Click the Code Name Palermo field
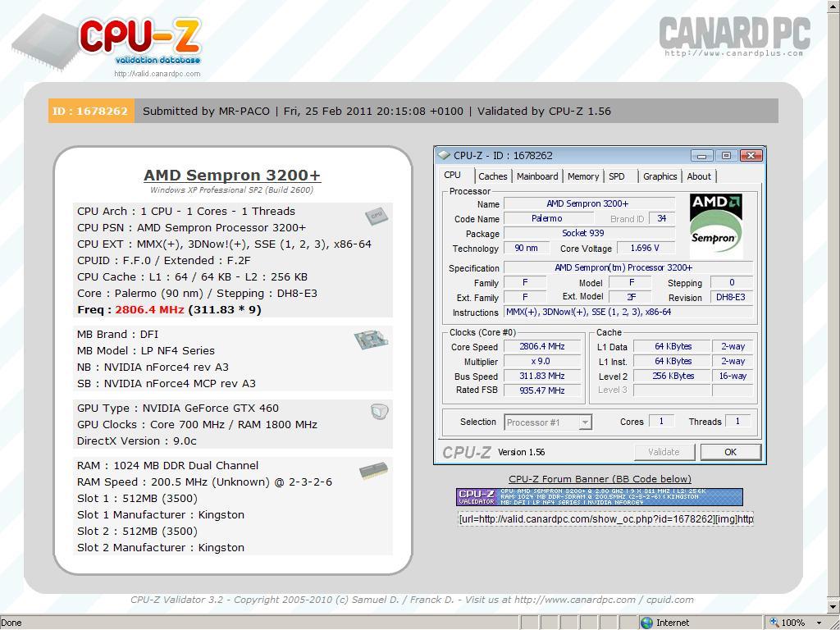 tap(548, 218)
